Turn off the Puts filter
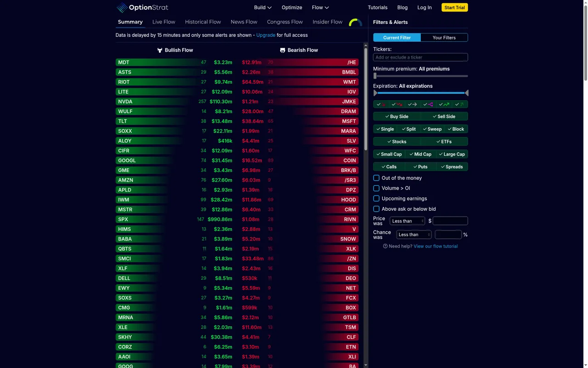The height and width of the screenshot is (368, 588). (x=420, y=167)
